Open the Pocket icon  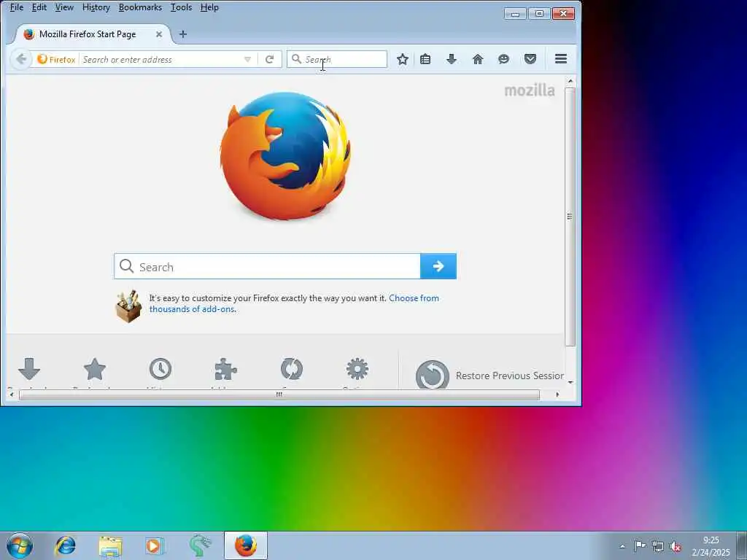(530, 59)
